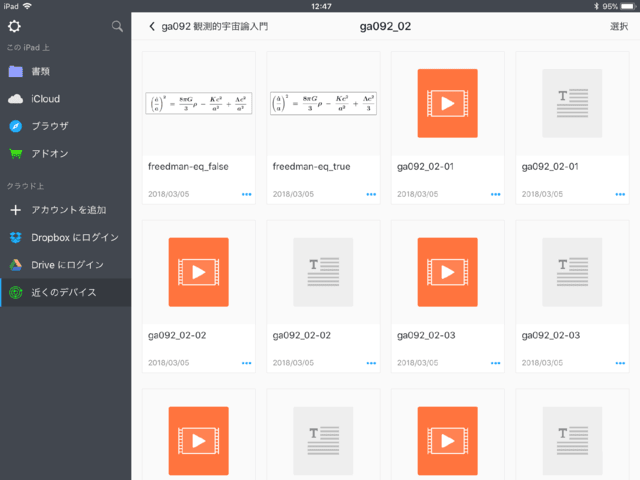Viewport: 640px width, 480px height.
Task: Log in to Google Drive
Action: coord(65,265)
